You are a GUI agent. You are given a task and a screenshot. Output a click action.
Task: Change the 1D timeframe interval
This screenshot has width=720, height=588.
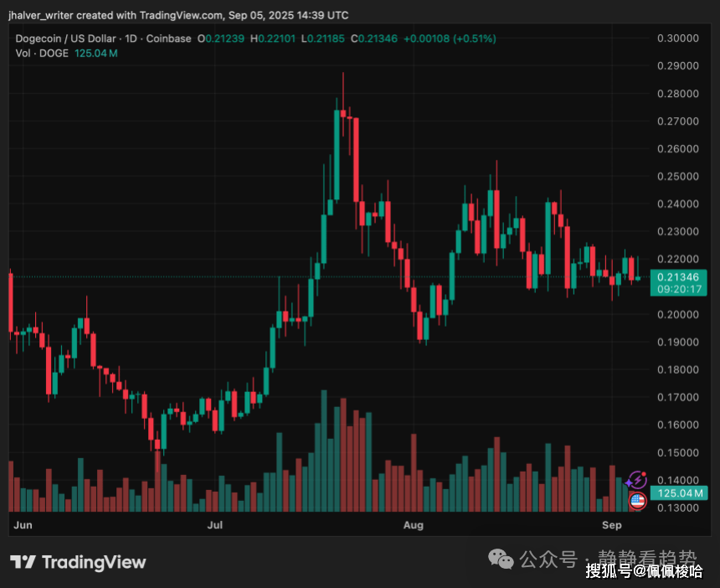[x=132, y=38]
